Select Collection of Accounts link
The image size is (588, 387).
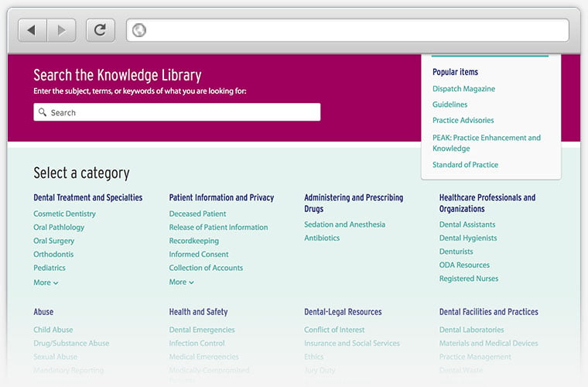coord(206,268)
